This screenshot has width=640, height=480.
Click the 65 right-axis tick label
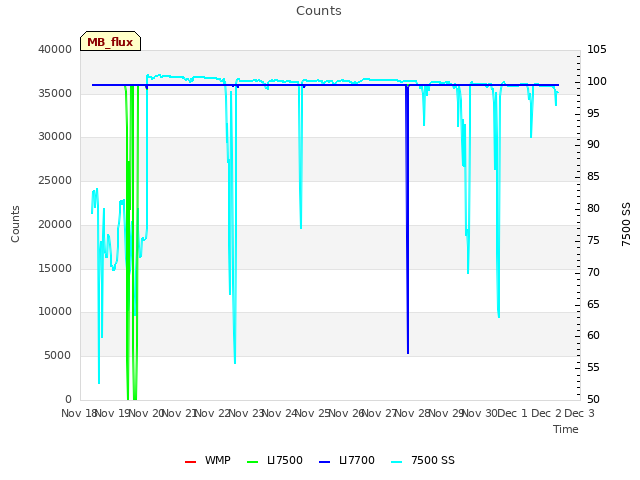point(593,304)
